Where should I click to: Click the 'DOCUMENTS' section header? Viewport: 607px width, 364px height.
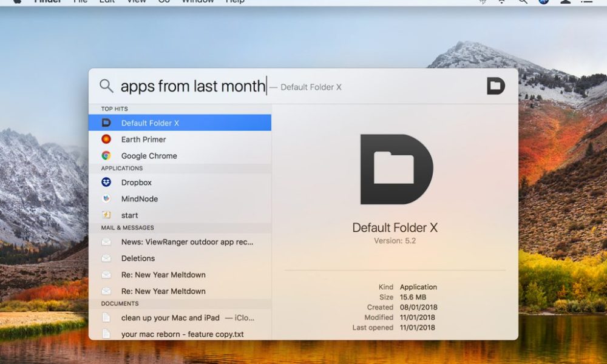[x=120, y=304]
